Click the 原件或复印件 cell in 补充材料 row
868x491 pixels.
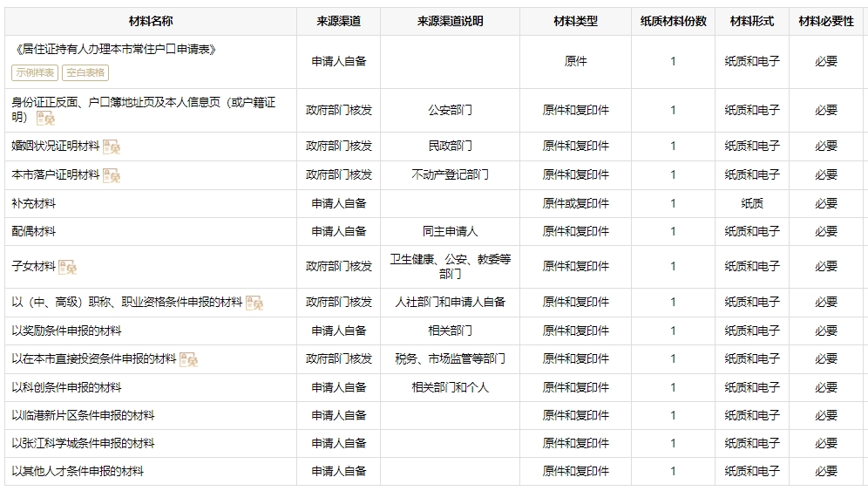[x=576, y=203]
